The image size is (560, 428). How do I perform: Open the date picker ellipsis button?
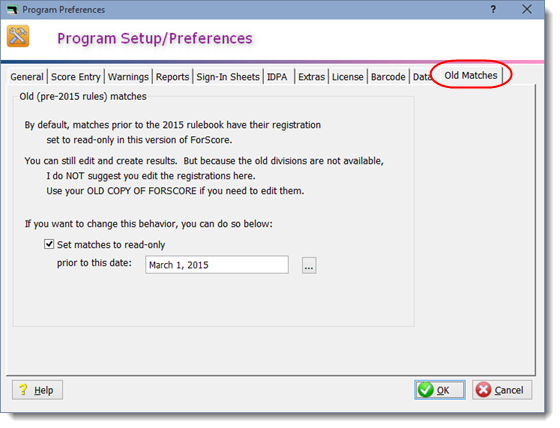click(x=309, y=265)
